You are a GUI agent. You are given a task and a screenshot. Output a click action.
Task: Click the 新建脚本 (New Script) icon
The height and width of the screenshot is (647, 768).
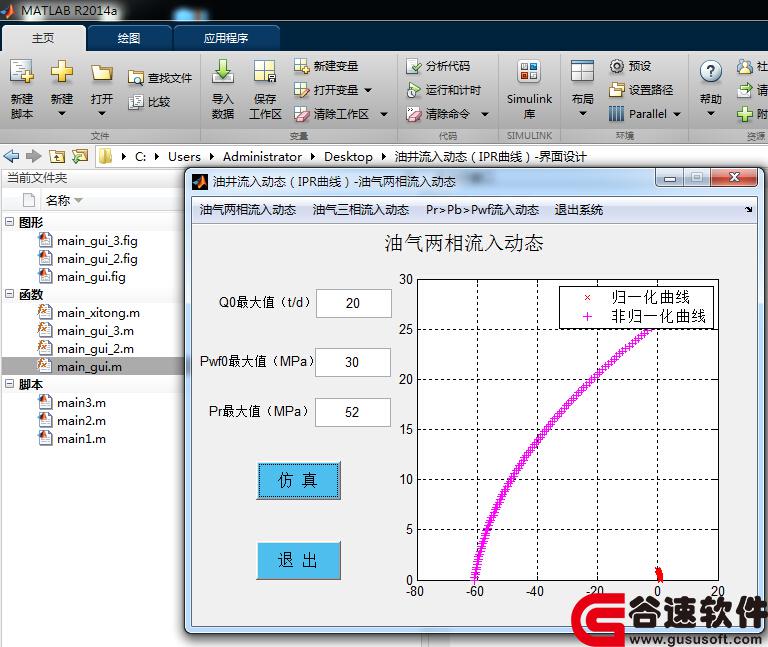22,72
